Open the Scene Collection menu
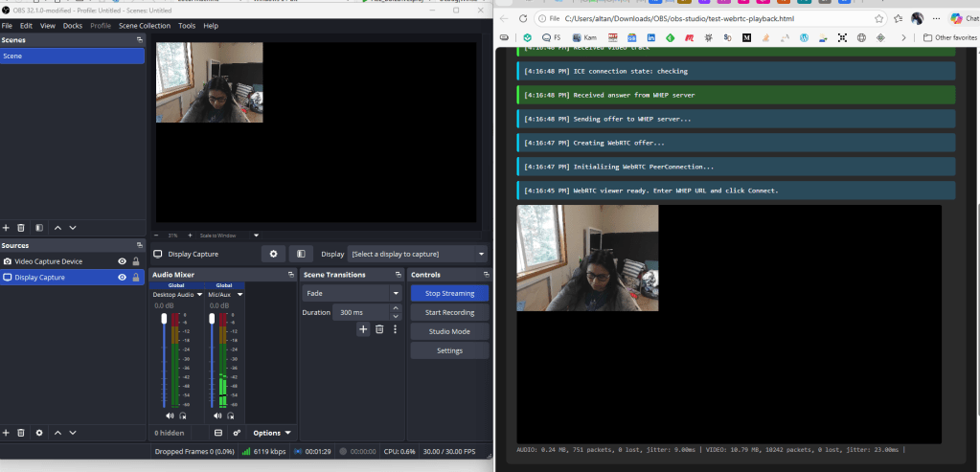Viewport: 980px width, 472px height. (144, 26)
